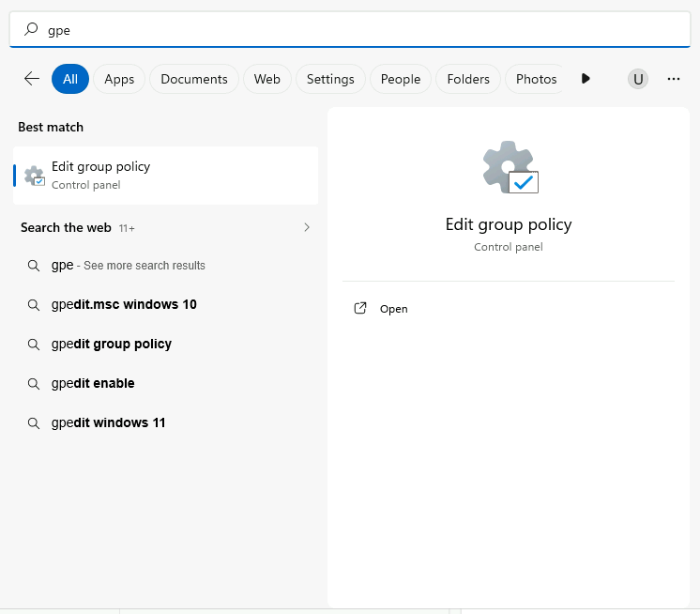This screenshot has height=614, width=700.
Task: Select gpedit group policy suggestion
Action: [166, 344]
